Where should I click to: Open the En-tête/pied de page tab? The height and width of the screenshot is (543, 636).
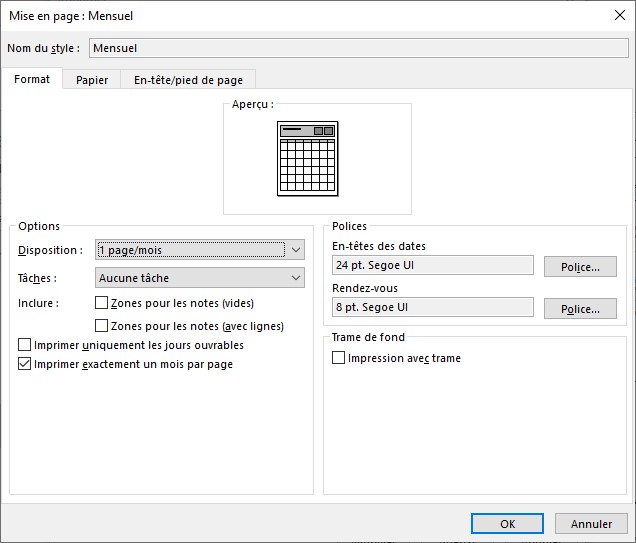pyautogui.click(x=188, y=80)
